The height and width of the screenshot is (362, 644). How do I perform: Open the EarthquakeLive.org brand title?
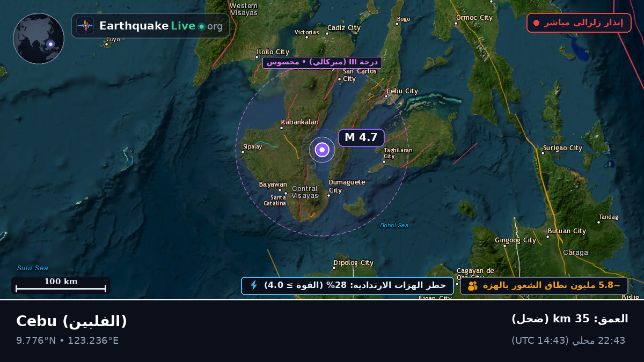pyautogui.click(x=161, y=26)
